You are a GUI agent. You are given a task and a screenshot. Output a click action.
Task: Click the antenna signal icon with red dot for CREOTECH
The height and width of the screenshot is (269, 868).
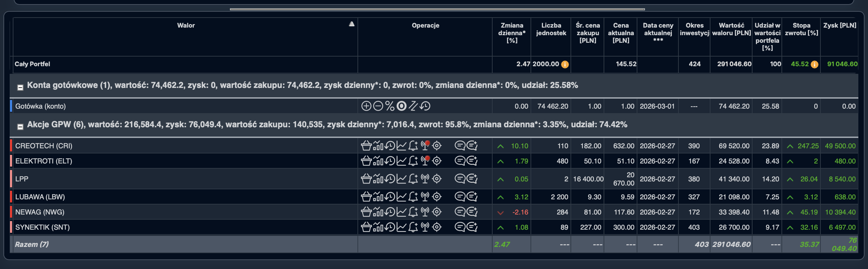click(x=425, y=146)
